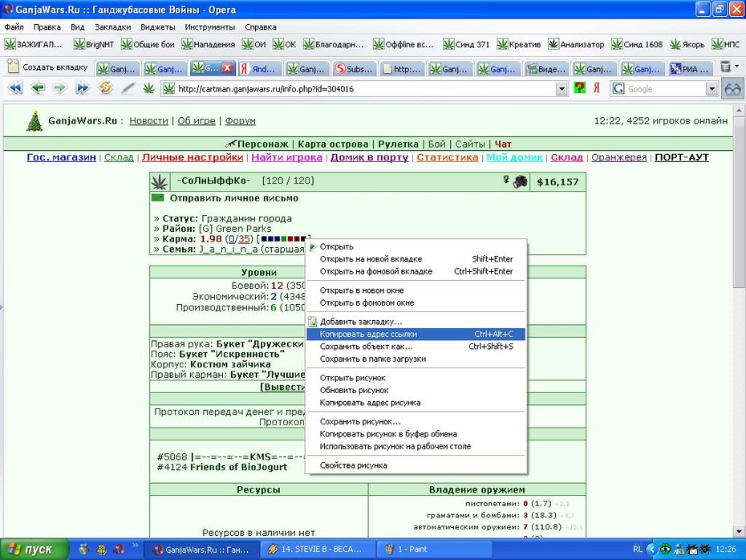Go back with the green back arrow

tap(38, 88)
